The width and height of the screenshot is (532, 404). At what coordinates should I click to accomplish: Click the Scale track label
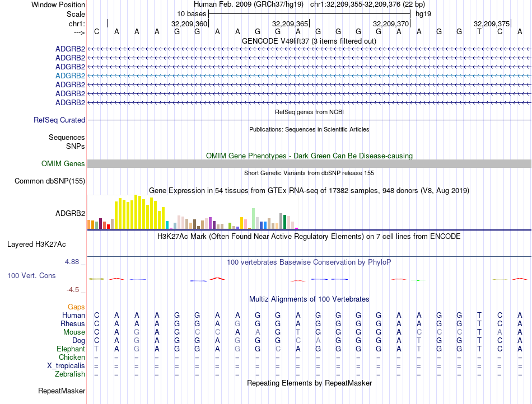point(76,14)
